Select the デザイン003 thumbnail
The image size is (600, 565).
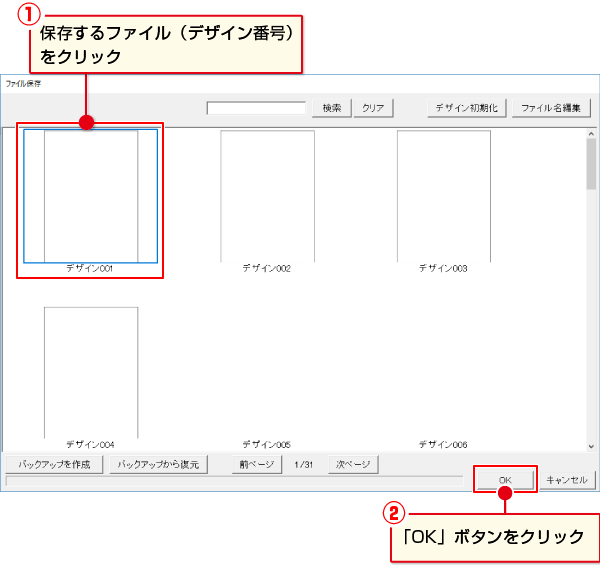pyautogui.click(x=444, y=196)
